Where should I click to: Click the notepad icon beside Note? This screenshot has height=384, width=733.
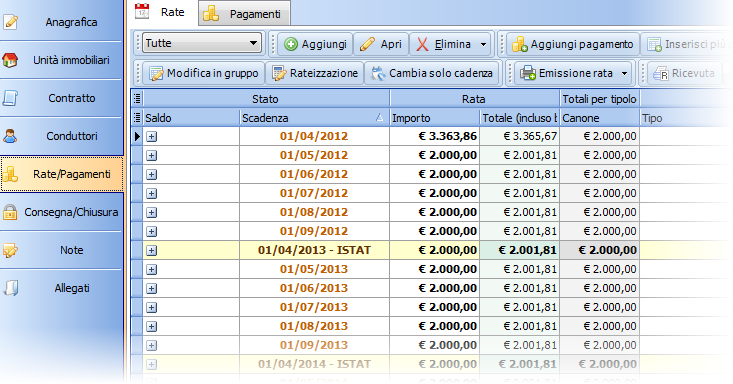point(10,250)
